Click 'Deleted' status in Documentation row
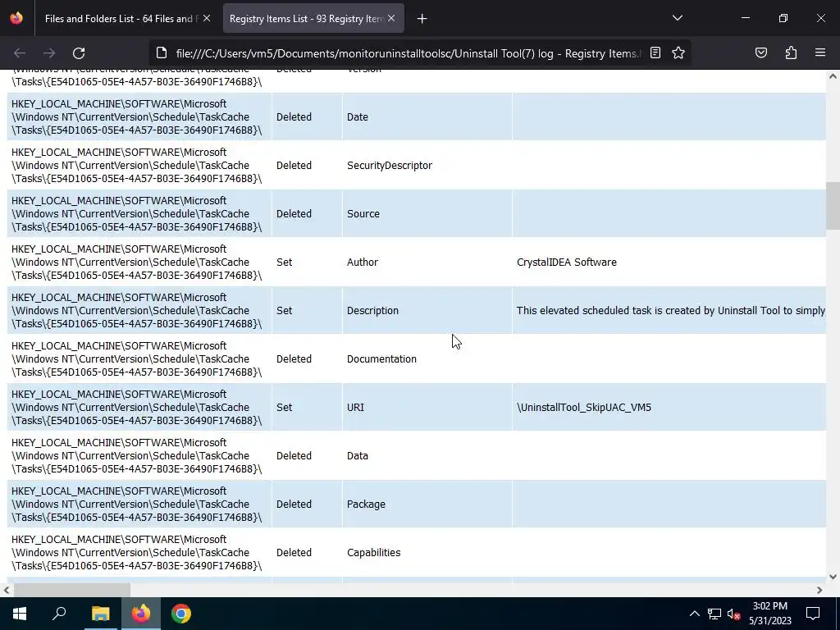 [x=294, y=359]
